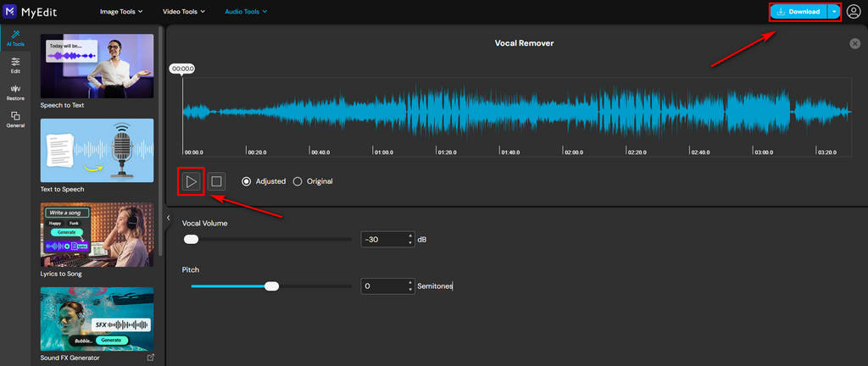Open the user account profile icon
The height and width of the screenshot is (366, 868).
click(854, 11)
